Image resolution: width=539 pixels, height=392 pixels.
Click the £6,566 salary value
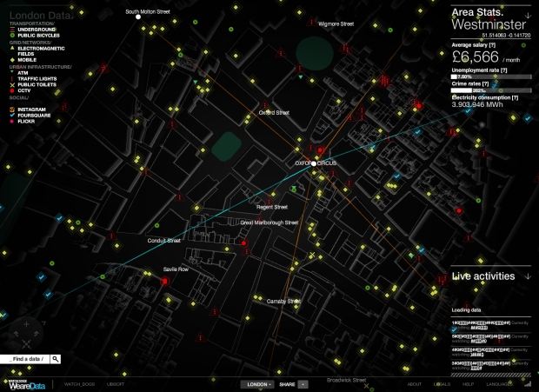coord(475,57)
